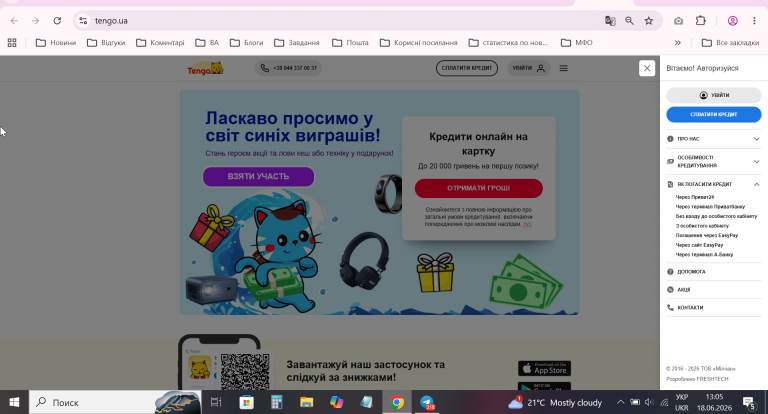Click the red ОТРИМАТИ ГРОШІ button
Image resolution: width=768 pixels, height=414 pixels.
pyautogui.click(x=479, y=188)
